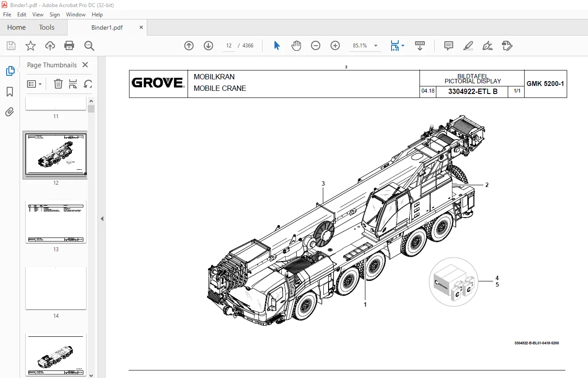
Task: Click the 'Page Thumbnails' panel title
Action: click(52, 65)
